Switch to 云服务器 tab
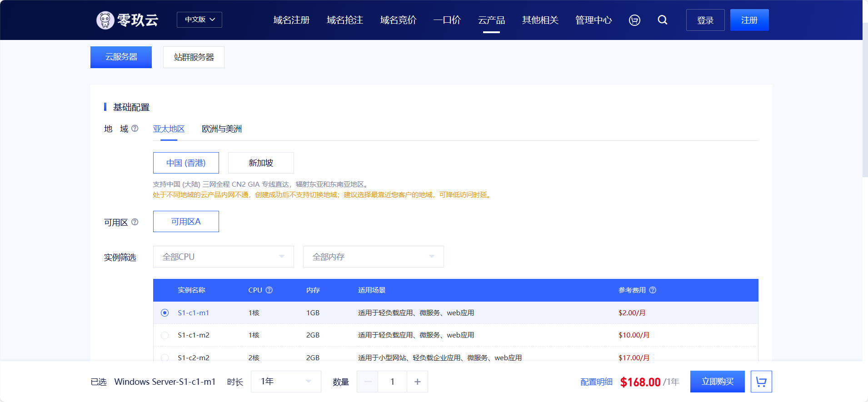The image size is (868, 402). click(121, 57)
